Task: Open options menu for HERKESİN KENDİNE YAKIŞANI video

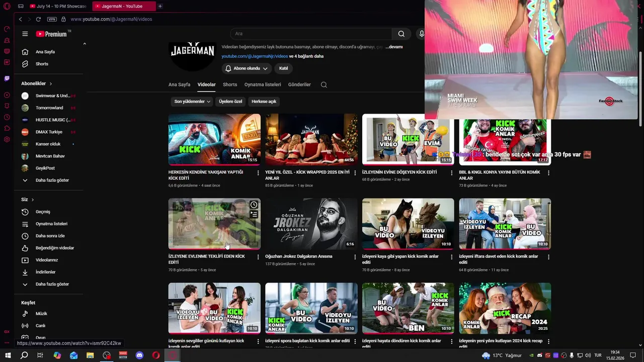Action: point(258,172)
